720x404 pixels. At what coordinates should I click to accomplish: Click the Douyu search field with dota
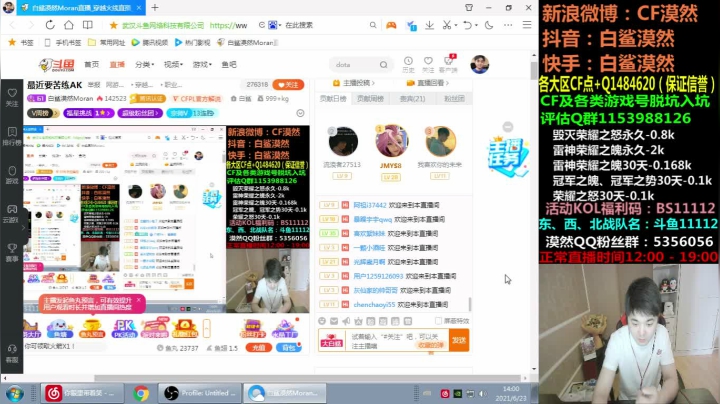coord(356,65)
